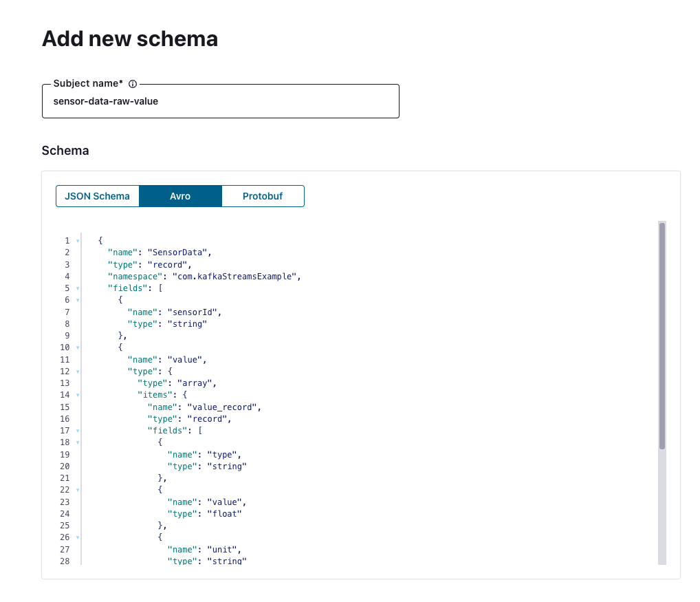Switch to the JSON Schema tab
This screenshot has height=602, width=700.
98,196
